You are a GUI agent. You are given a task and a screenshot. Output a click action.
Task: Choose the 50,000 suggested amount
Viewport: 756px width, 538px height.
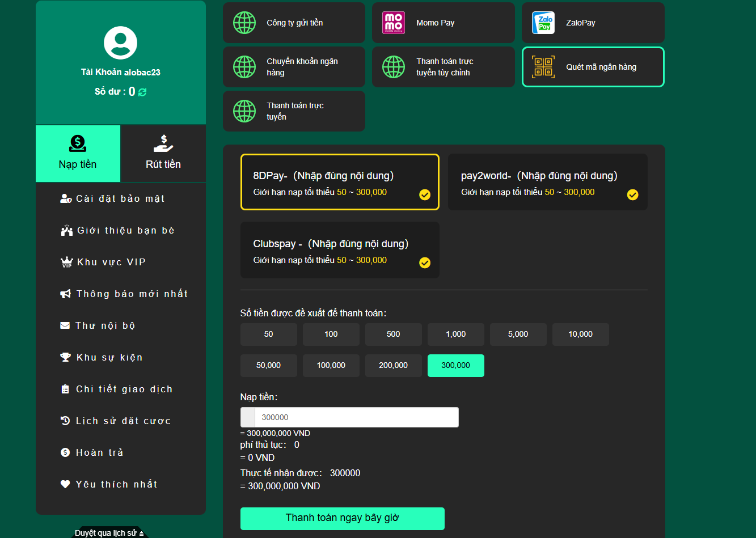[x=268, y=366]
